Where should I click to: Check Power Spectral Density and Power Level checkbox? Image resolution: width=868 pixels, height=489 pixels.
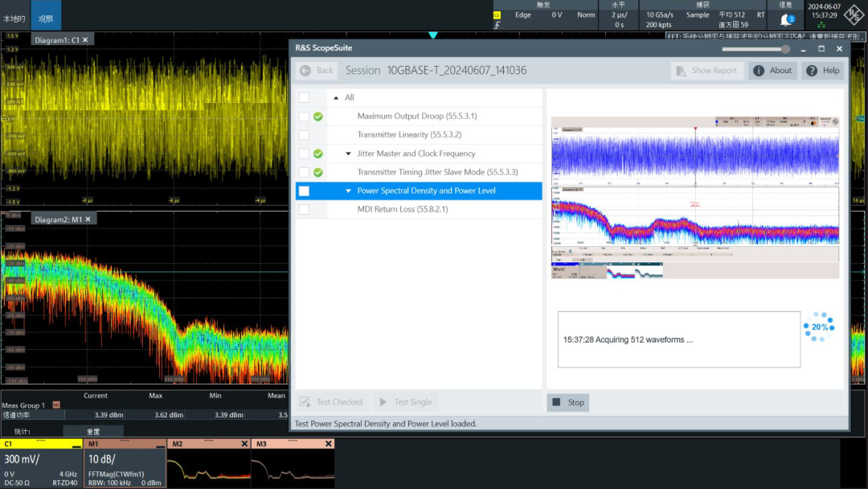click(x=304, y=191)
